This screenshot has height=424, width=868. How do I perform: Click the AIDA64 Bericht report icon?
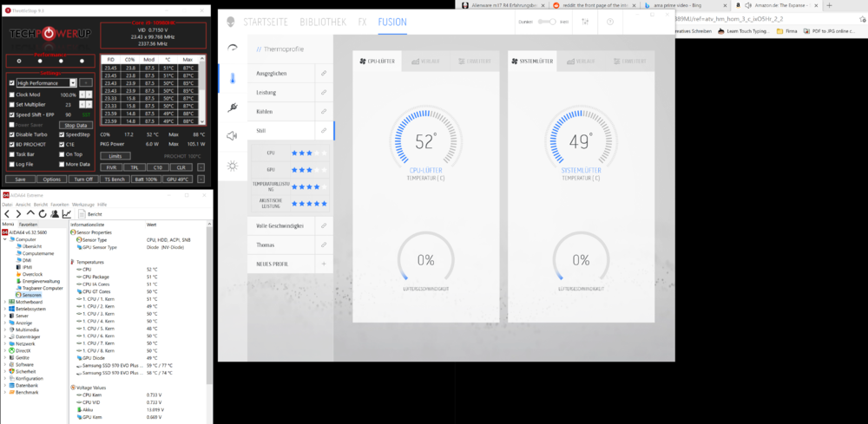point(82,213)
